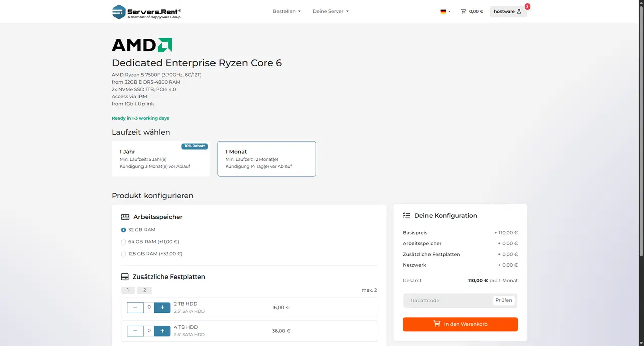
Task: Expand the Deine Server menu
Action: click(x=330, y=11)
